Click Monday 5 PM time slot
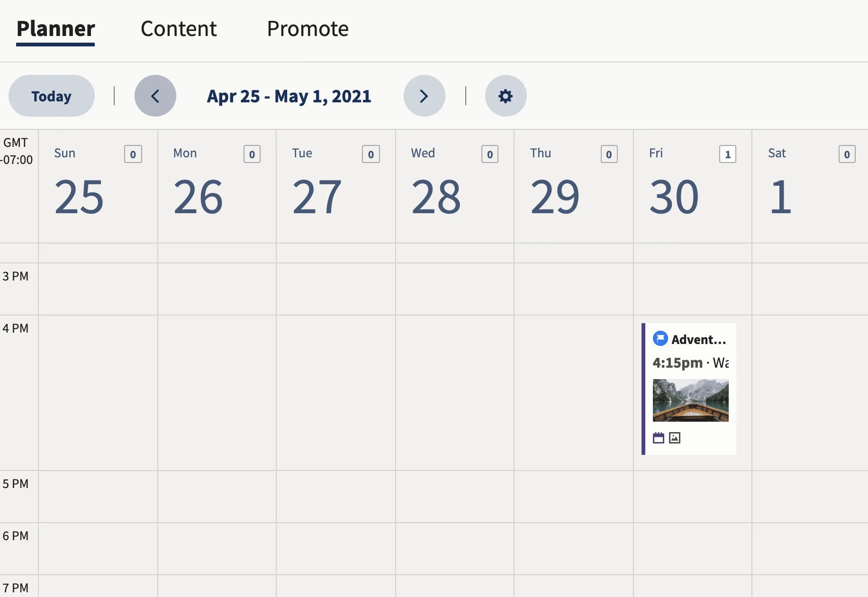Image resolution: width=868 pixels, height=597 pixels. click(x=217, y=497)
